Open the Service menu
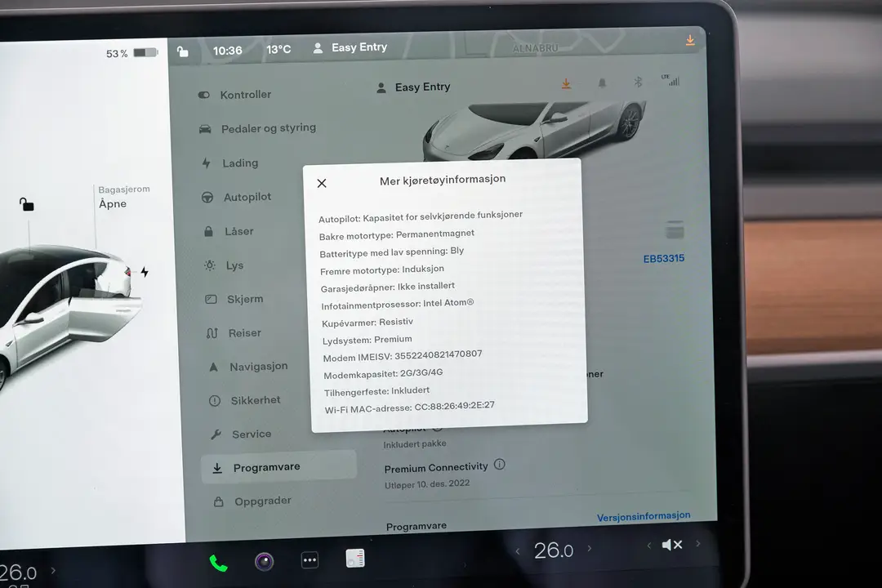This screenshot has width=882, height=588. coord(241,434)
